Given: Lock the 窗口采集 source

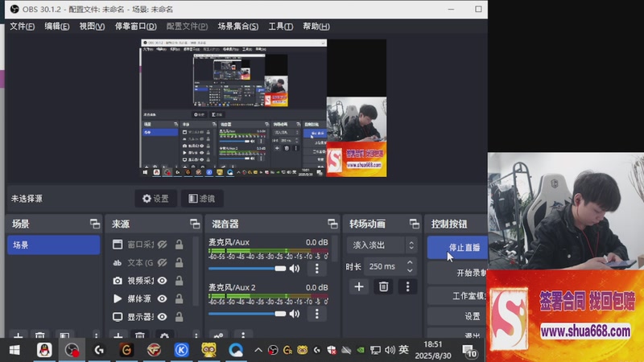Looking at the screenshot, I should (179, 245).
